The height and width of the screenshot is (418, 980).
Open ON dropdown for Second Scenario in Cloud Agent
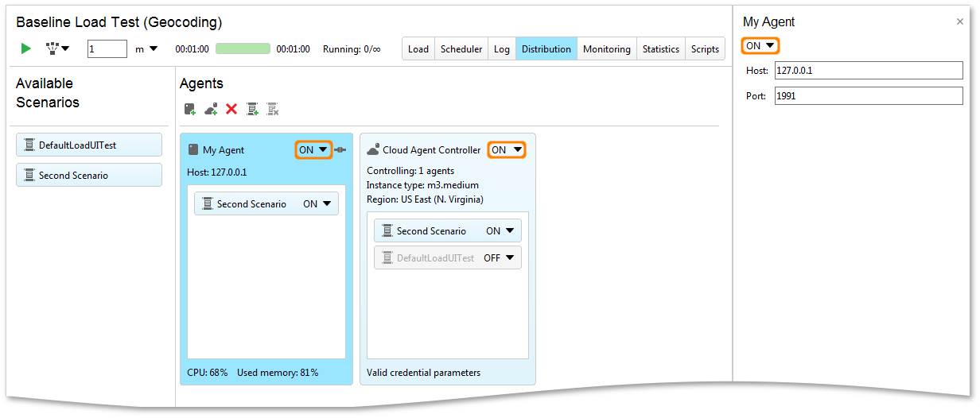[500, 230]
